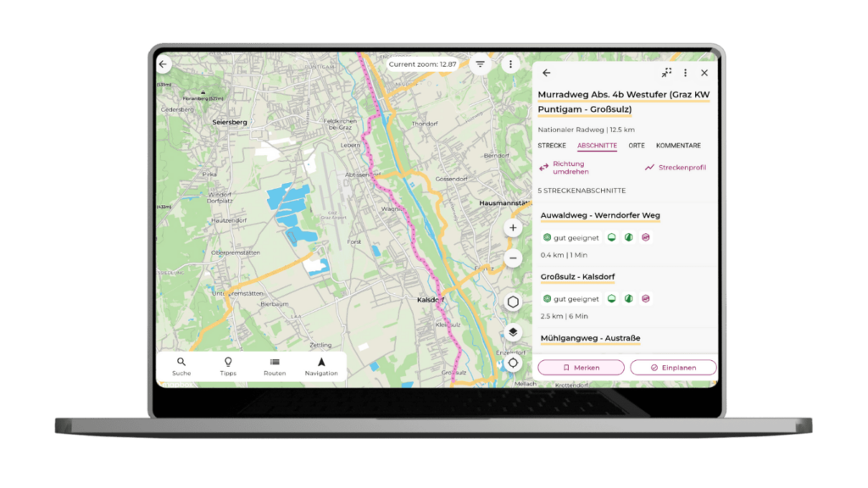Collapse the route panel with the shrink icon
Image resolution: width=868 pixels, height=488 pixels.
tap(666, 74)
